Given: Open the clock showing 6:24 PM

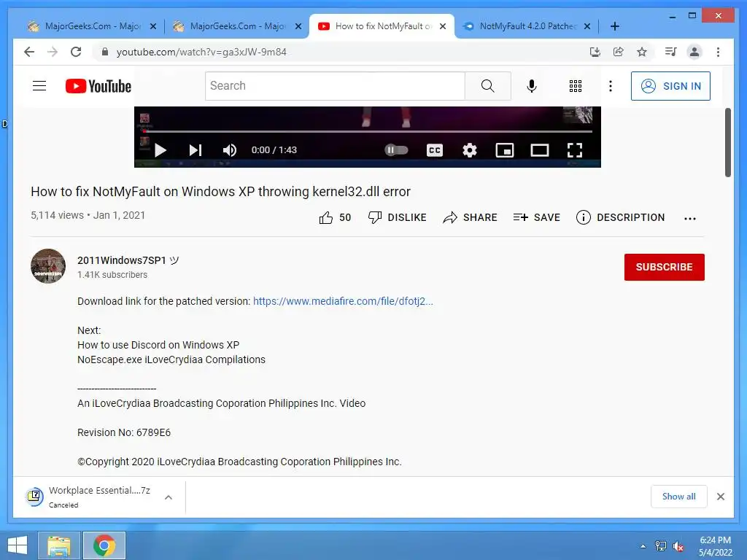Looking at the screenshot, I should [715, 546].
